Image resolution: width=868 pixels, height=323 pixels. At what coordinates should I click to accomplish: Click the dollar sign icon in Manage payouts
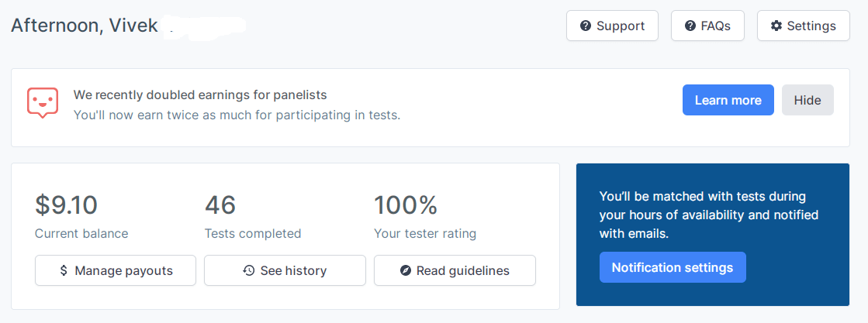(x=64, y=270)
